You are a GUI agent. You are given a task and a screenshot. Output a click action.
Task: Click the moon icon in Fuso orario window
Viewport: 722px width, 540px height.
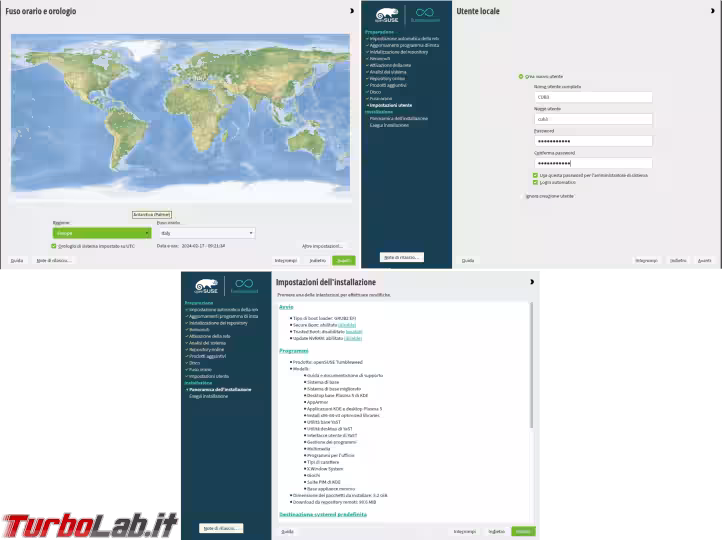click(x=352, y=11)
